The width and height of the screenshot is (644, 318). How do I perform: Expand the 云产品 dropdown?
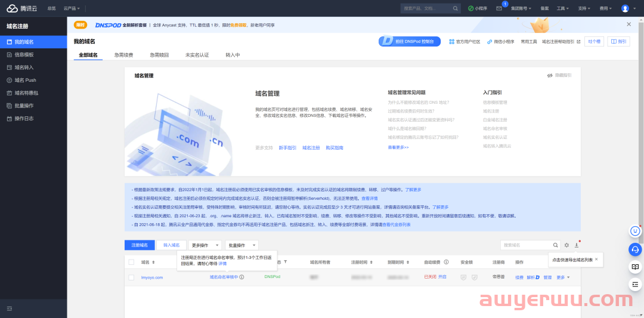(72, 8)
